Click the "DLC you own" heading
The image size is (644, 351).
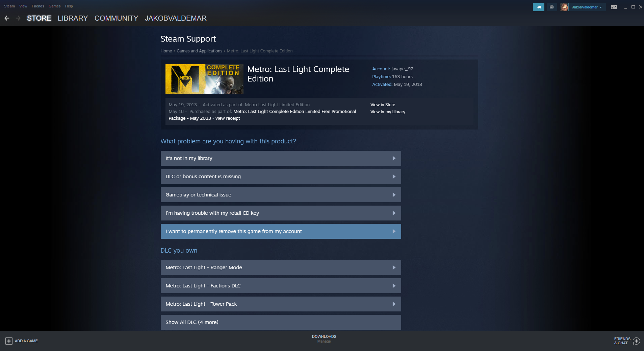pos(179,251)
